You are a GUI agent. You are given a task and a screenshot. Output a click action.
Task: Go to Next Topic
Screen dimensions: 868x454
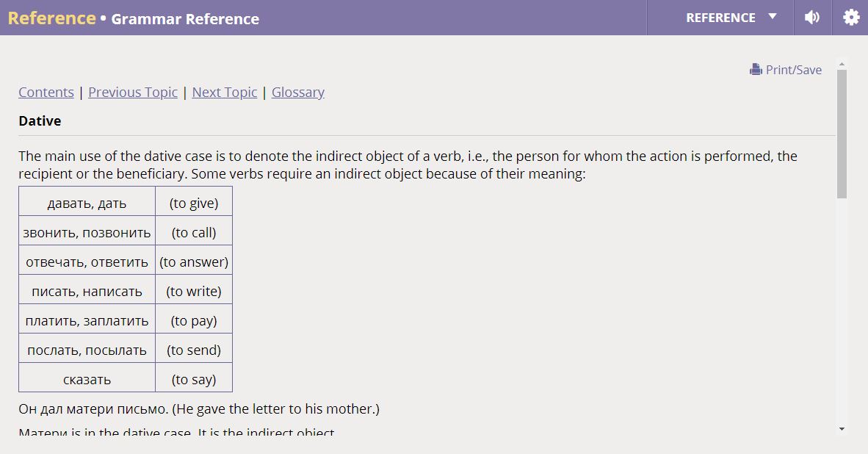point(224,92)
